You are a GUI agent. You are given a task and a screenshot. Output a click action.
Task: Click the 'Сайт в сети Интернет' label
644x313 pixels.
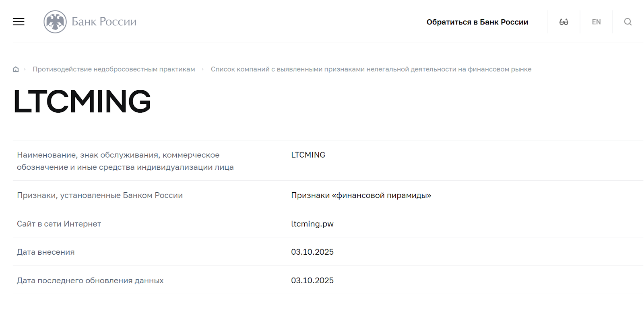coord(59,224)
